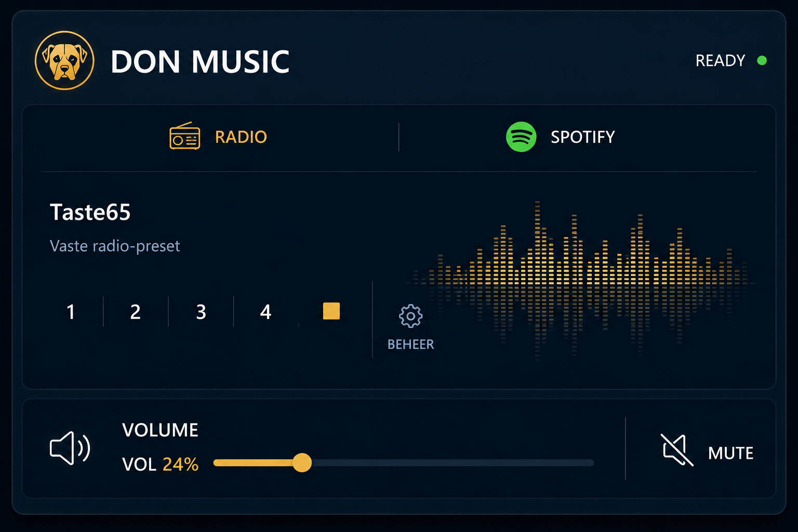Click the volume slider's yellow handle

tap(302, 462)
